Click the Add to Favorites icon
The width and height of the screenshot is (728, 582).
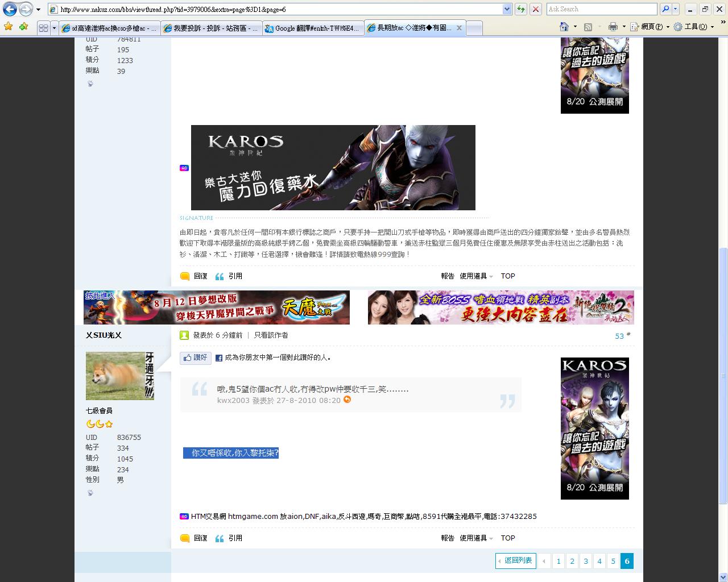click(23, 27)
